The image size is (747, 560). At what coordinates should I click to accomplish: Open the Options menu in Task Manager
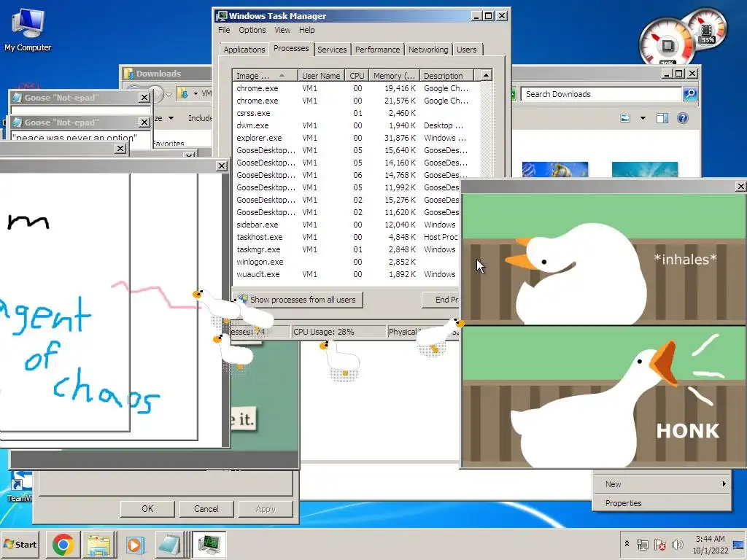(x=252, y=30)
